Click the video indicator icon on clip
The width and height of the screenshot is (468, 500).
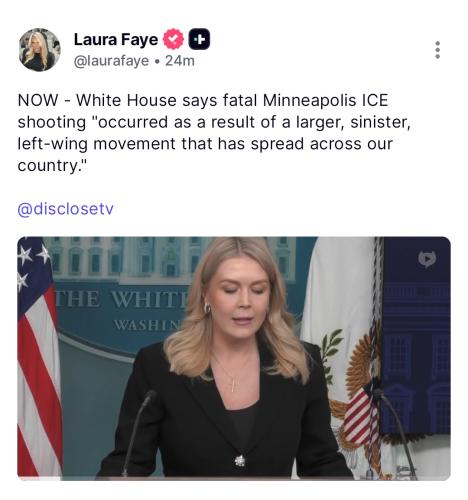point(427,259)
